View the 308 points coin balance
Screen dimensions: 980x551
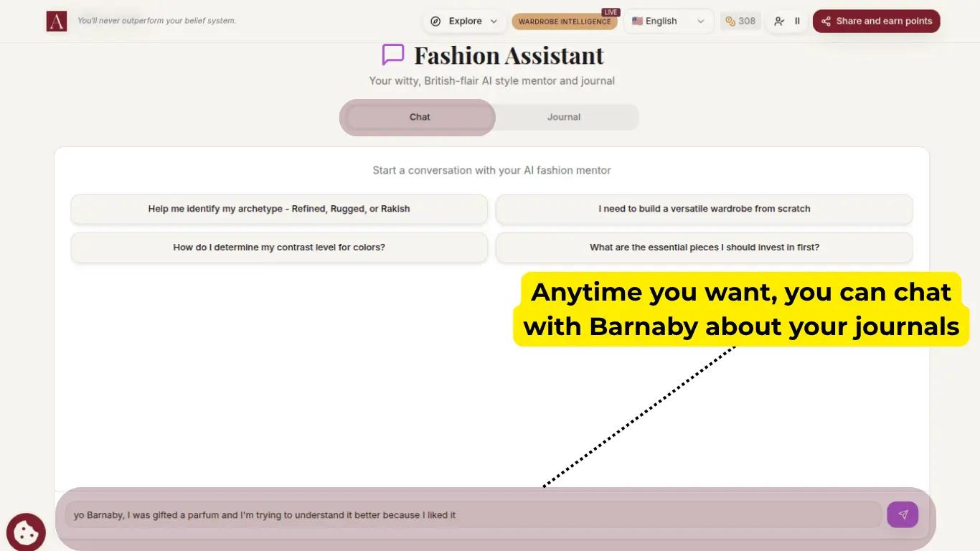pyautogui.click(x=740, y=22)
